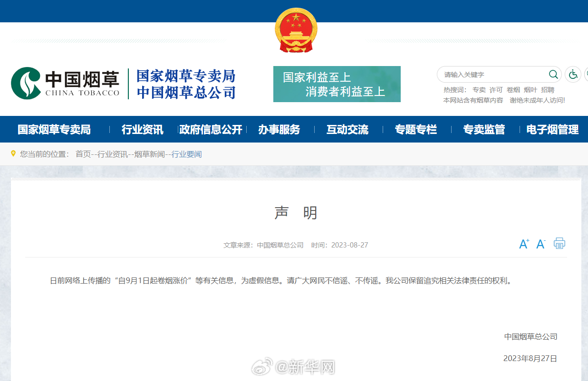The image size is (588, 381).
Task: Open the 政府信息公开 navigation menu
Action: [212, 129]
